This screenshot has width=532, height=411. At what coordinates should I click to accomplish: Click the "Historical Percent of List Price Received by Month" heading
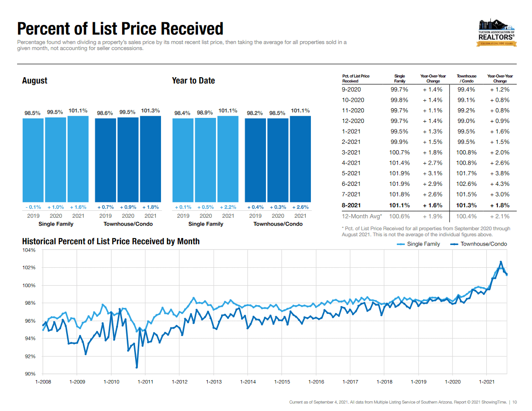[111, 241]
